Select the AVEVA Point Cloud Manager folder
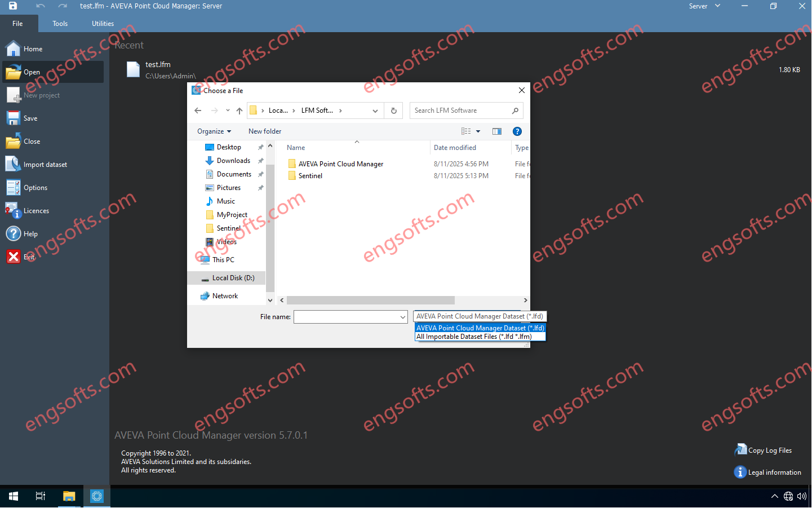The image size is (812, 508). (341, 164)
